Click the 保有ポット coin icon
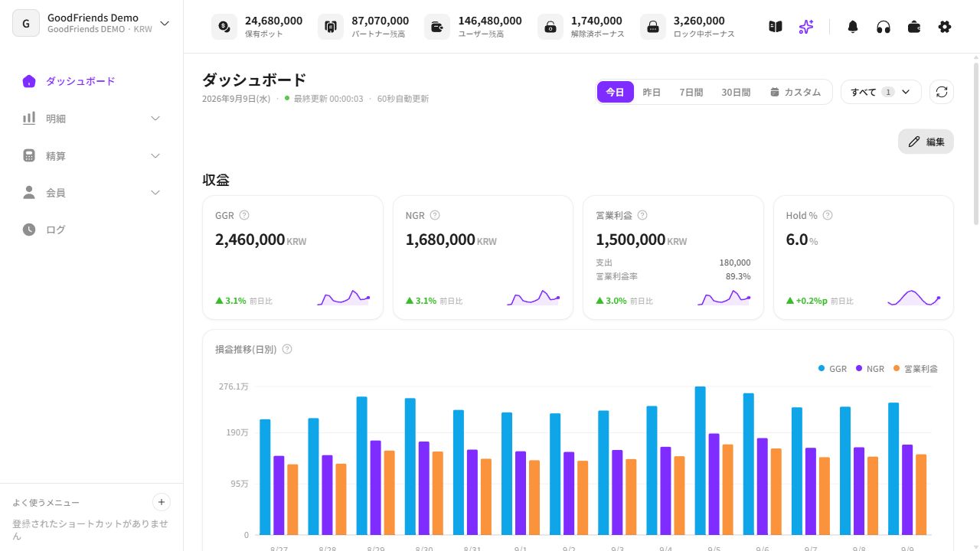 pyautogui.click(x=224, y=27)
